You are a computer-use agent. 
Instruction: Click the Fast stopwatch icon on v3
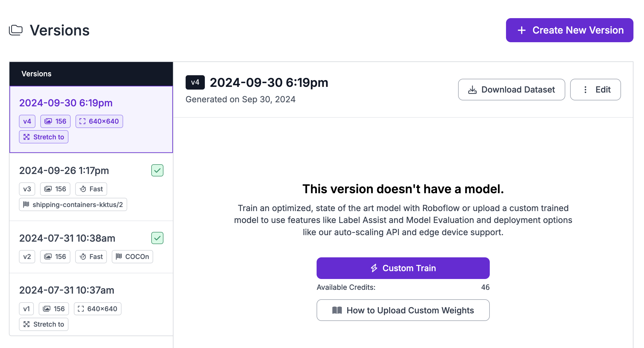click(83, 189)
